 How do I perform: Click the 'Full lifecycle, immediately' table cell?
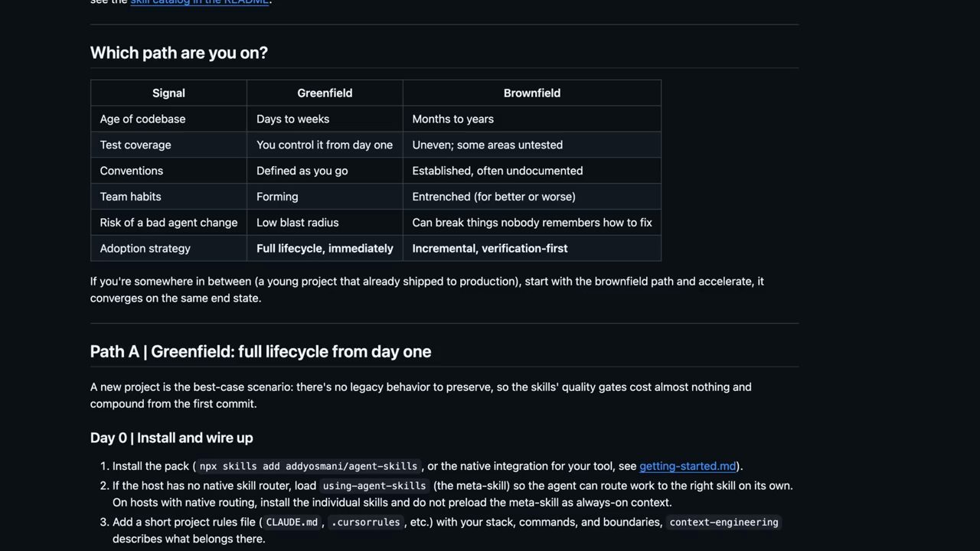tap(325, 248)
